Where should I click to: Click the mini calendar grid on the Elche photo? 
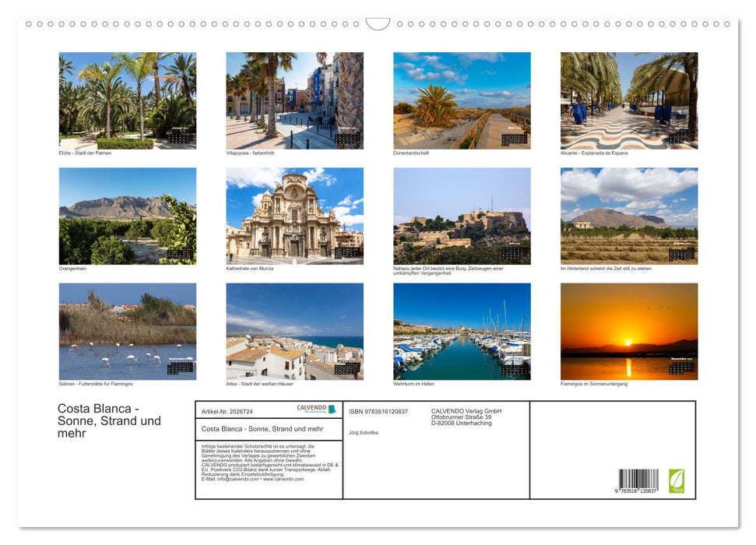[178, 139]
